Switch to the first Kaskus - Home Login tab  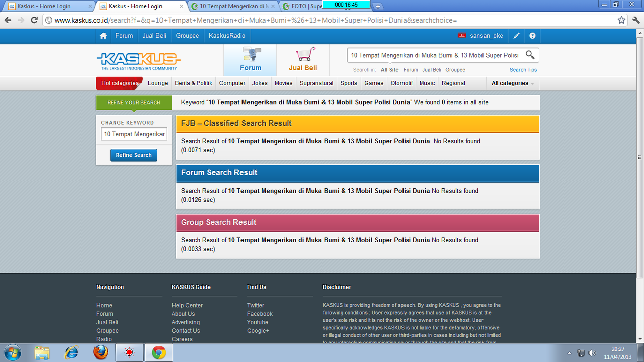tap(49, 6)
